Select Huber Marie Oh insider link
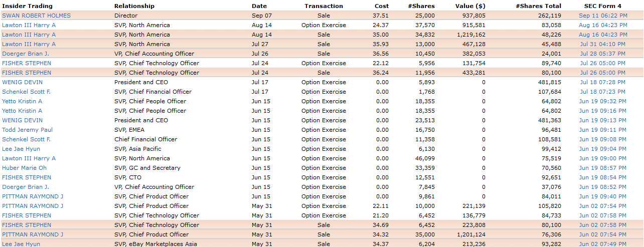The image size is (644, 247). (24, 168)
